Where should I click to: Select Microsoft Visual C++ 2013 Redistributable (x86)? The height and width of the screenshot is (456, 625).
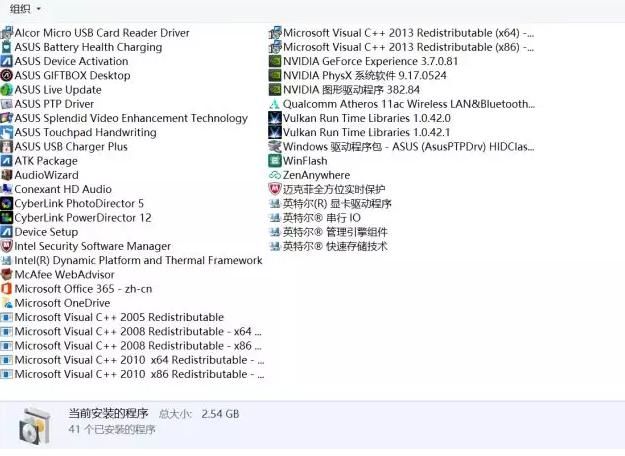pyautogui.click(x=402, y=47)
